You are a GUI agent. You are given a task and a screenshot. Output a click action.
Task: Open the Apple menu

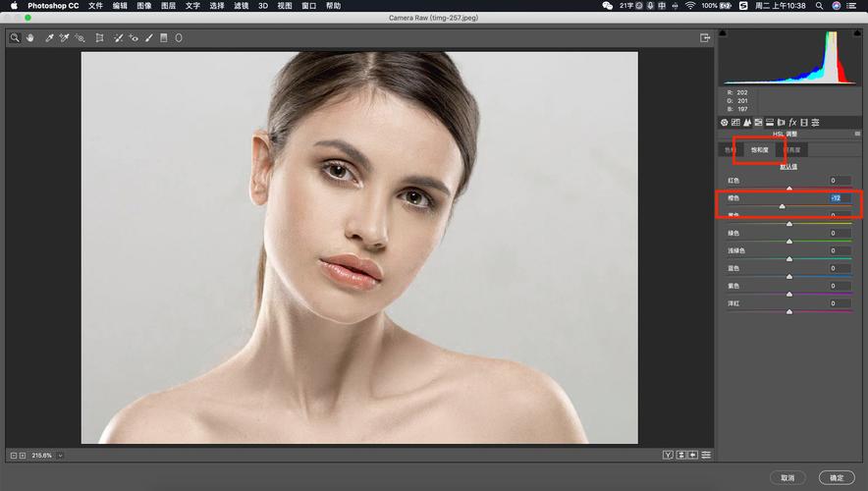[x=14, y=6]
